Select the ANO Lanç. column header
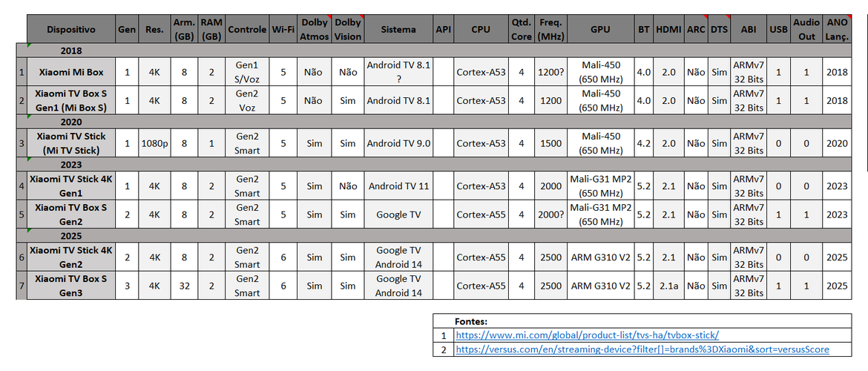Image resolution: width=868 pixels, height=371 pixels. pos(836,30)
